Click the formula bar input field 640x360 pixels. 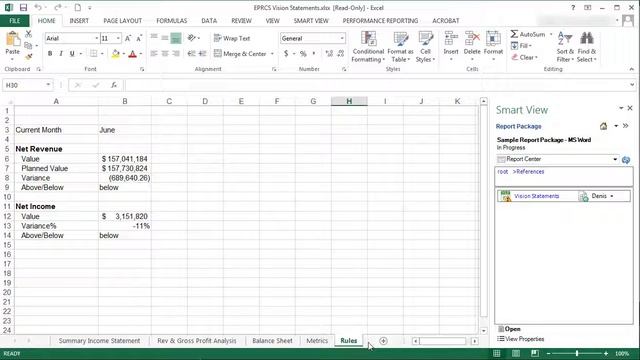(376, 85)
